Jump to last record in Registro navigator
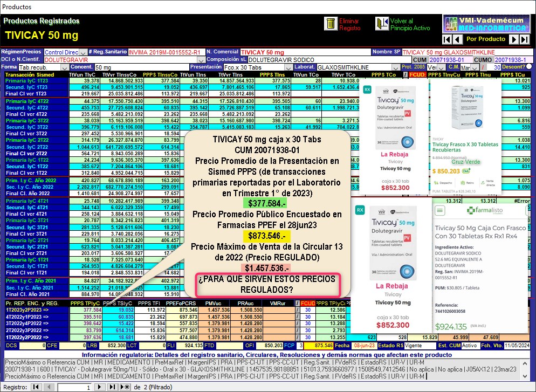This screenshot has width=536, height=392. (x=112, y=387)
